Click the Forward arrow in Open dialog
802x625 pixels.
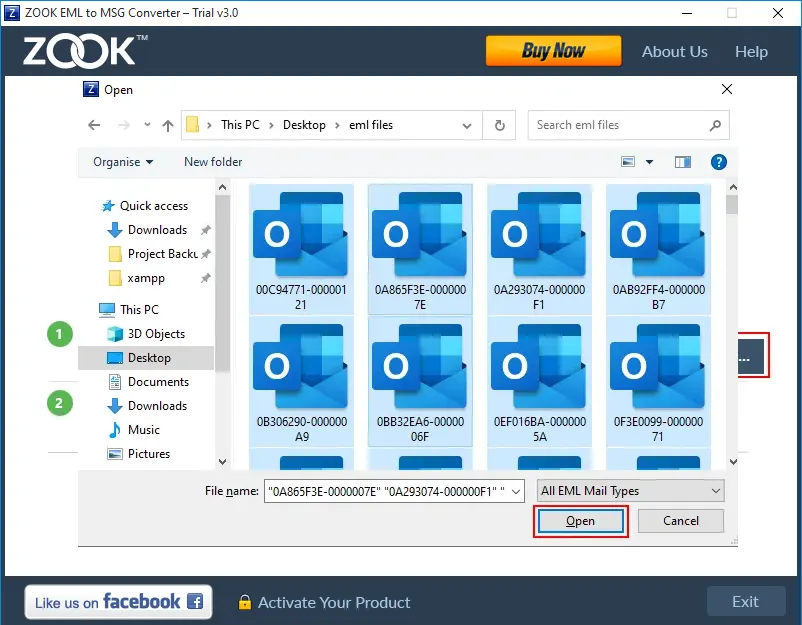124,125
